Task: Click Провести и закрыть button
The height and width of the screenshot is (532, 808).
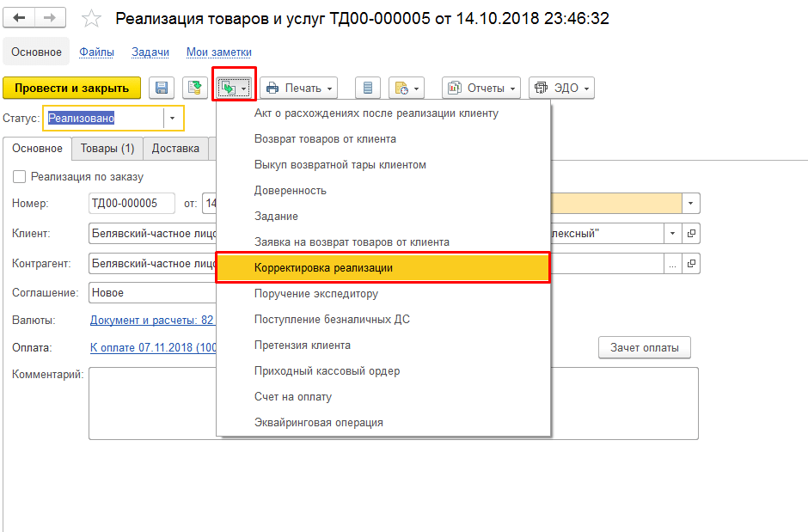Action: [71, 88]
